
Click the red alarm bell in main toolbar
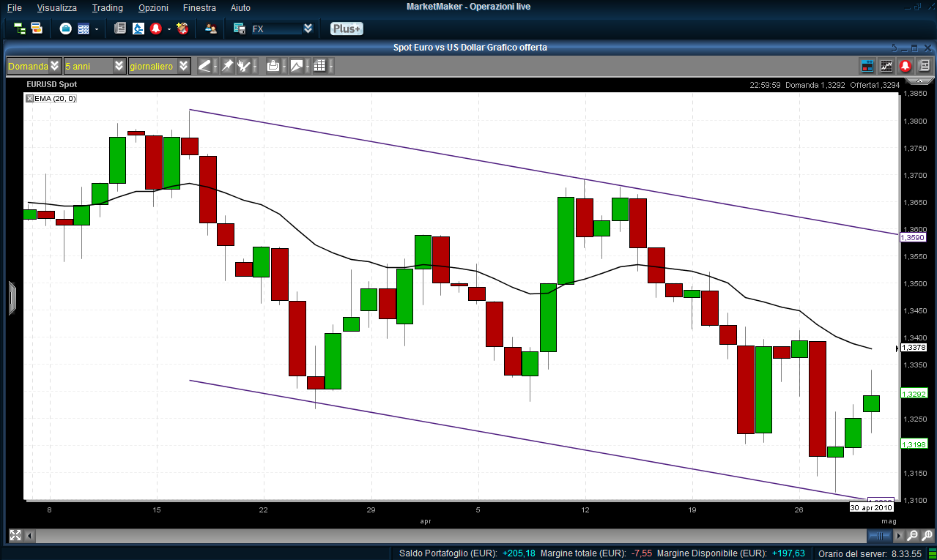156,29
